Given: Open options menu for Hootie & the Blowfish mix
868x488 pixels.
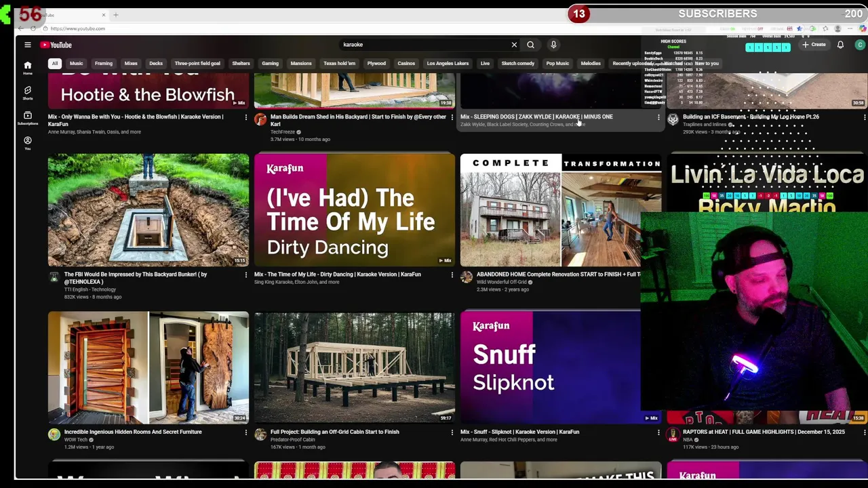Looking at the screenshot, I should coord(246,117).
